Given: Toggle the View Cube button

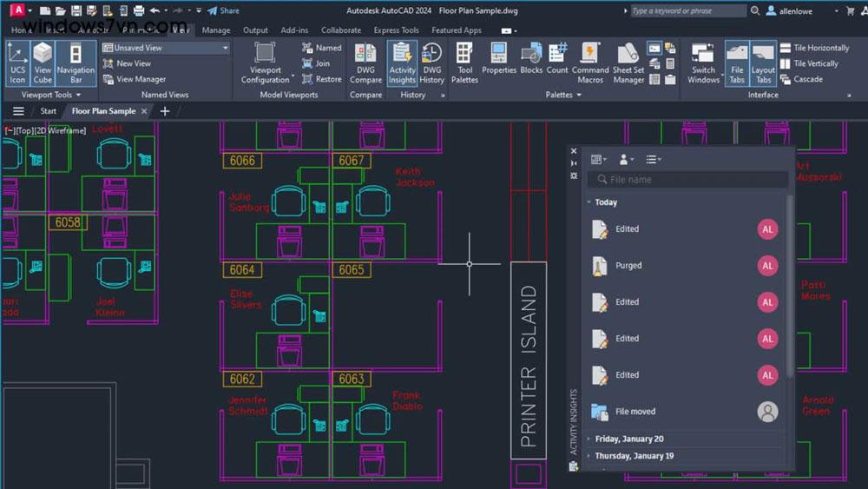Looking at the screenshot, I should click(42, 63).
